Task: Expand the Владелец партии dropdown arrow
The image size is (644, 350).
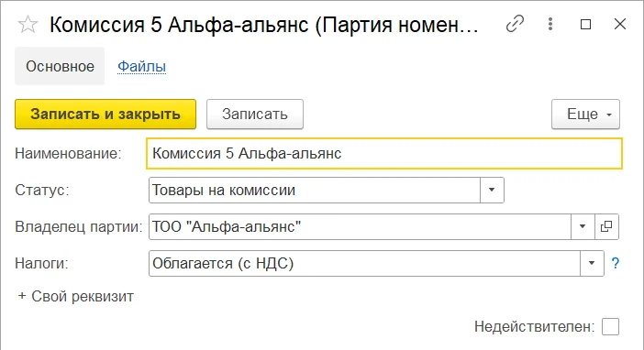Action: point(583,226)
